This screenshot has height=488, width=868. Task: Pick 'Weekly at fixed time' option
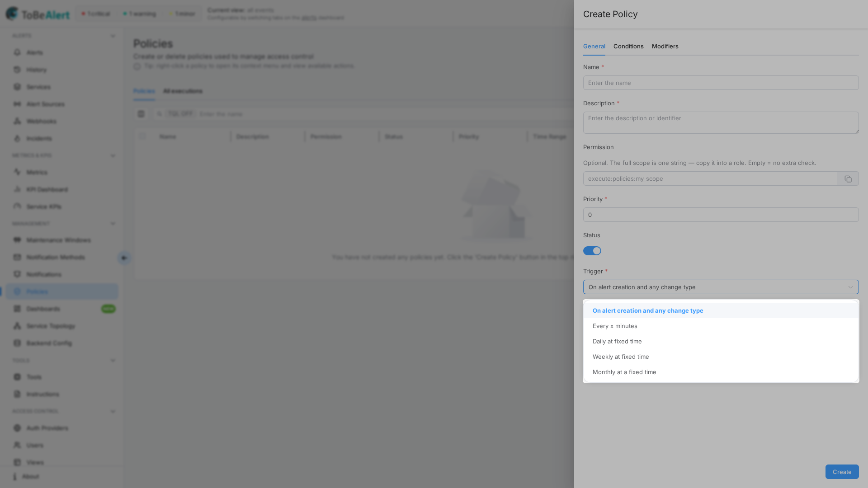tap(721, 357)
